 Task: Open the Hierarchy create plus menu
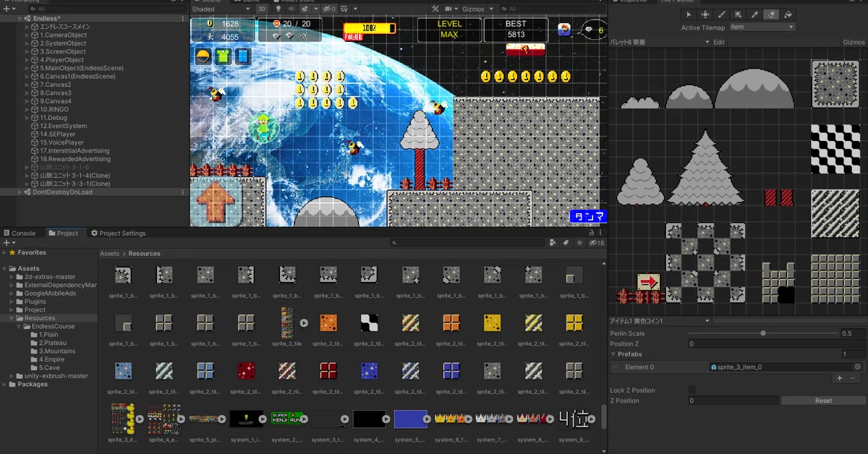tap(8, 9)
